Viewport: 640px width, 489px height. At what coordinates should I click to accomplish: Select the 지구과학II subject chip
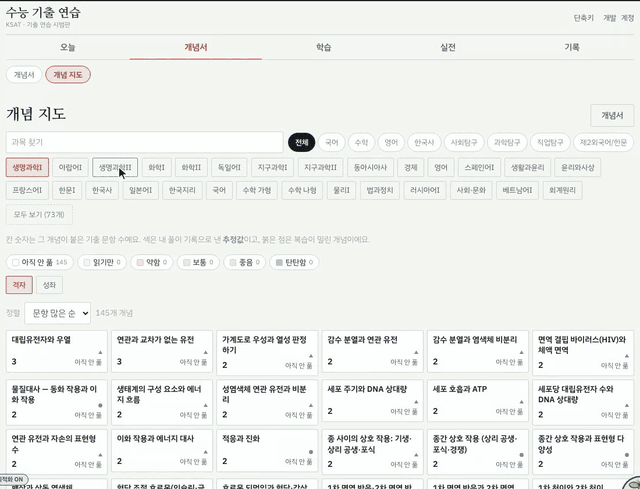point(320,167)
